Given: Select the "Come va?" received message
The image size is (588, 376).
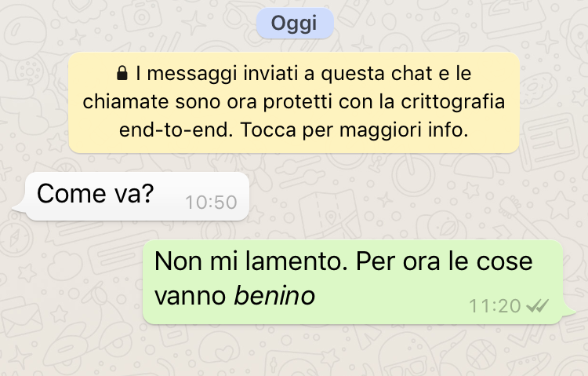Looking at the screenshot, I should tap(137, 196).
